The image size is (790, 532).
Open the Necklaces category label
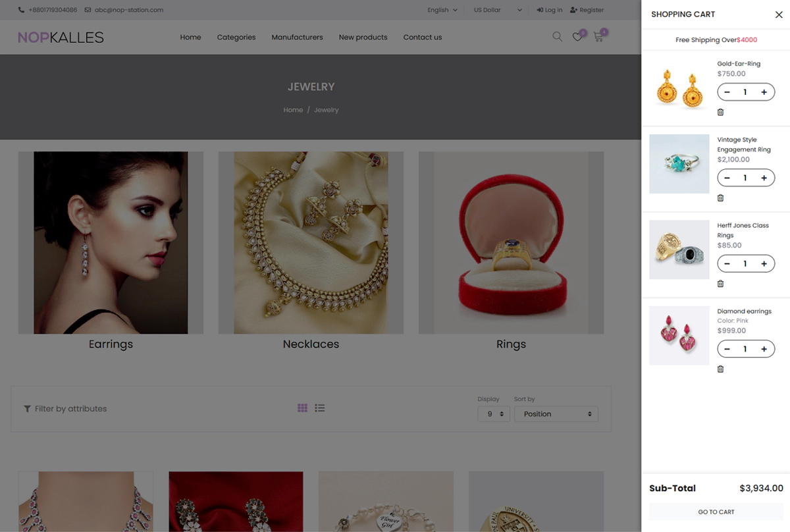[x=311, y=344]
